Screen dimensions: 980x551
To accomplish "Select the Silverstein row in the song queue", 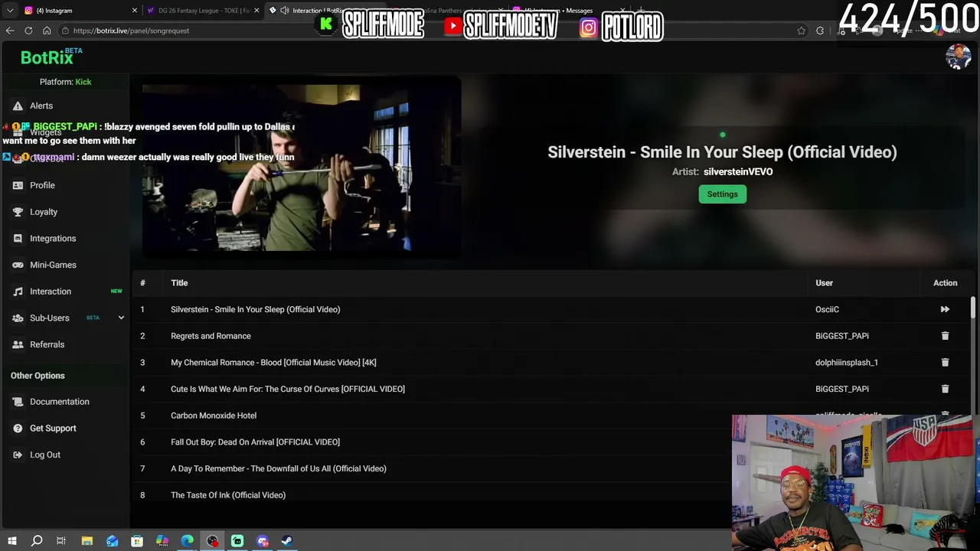I will [551, 309].
